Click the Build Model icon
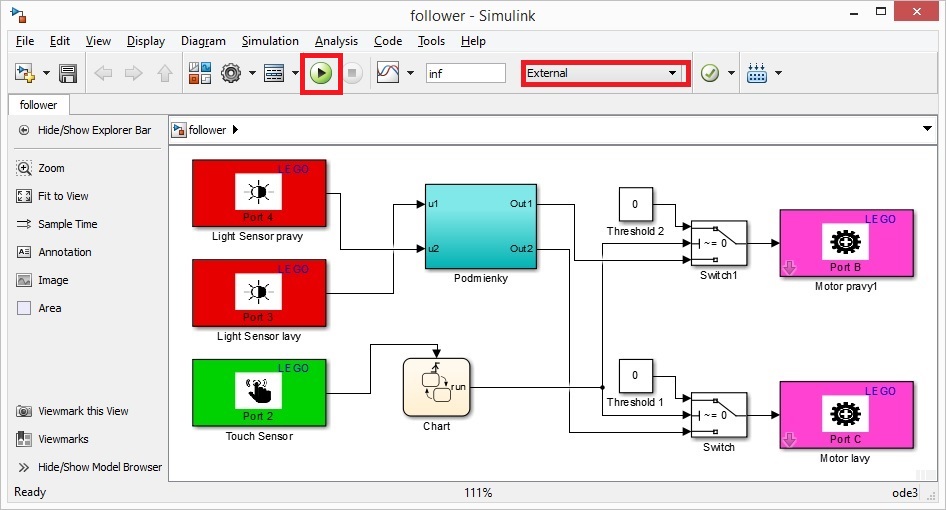The height and width of the screenshot is (510, 946). 757,73
